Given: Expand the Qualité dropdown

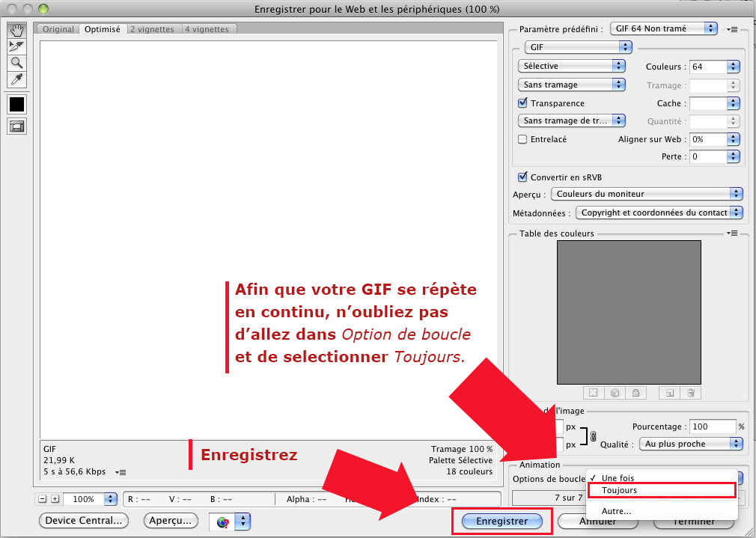Looking at the screenshot, I should [x=690, y=444].
